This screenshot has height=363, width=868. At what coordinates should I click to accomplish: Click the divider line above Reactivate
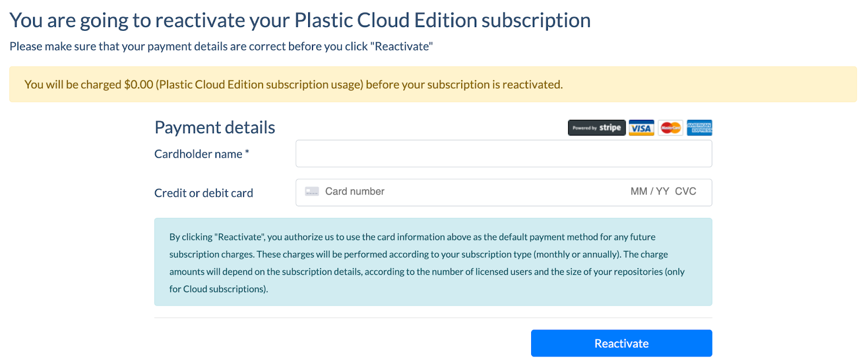(x=433, y=317)
